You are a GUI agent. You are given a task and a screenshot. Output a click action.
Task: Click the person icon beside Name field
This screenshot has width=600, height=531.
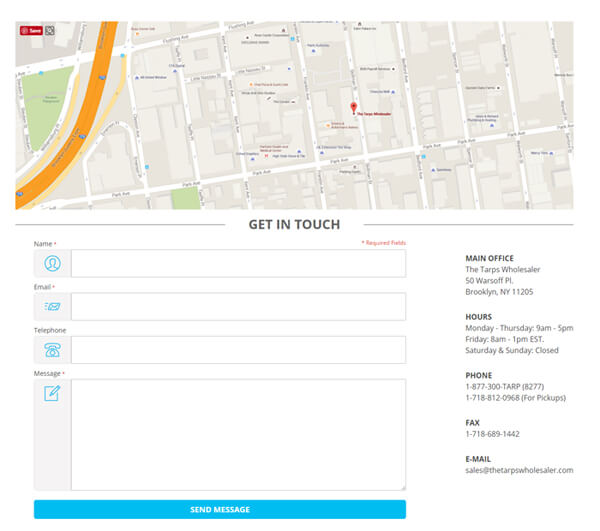(52, 263)
